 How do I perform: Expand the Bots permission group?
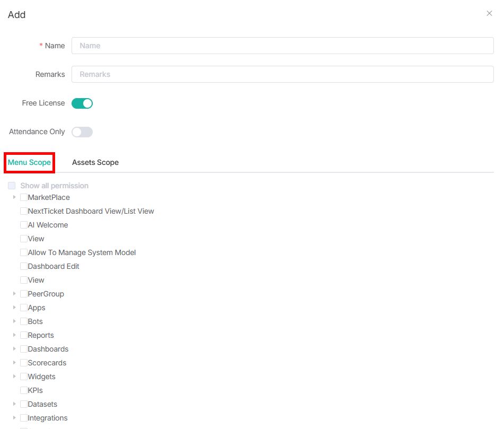(x=14, y=321)
